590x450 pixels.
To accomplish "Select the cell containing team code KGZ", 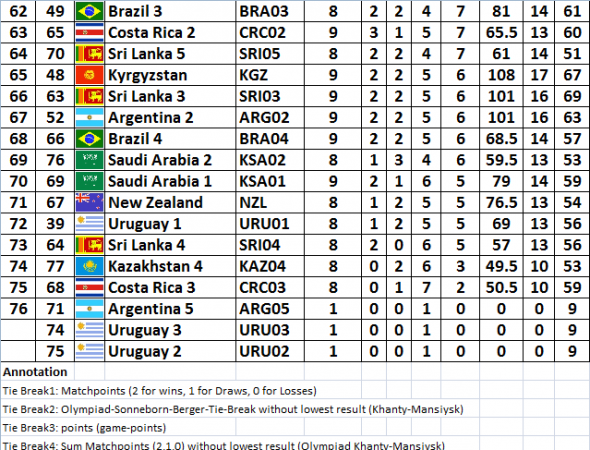I will point(270,75).
